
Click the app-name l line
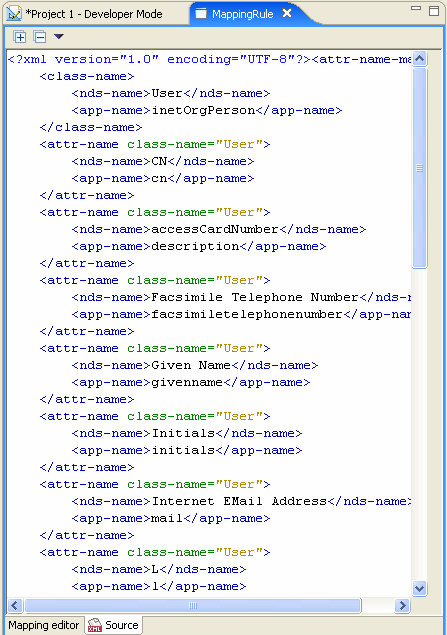coord(159,587)
